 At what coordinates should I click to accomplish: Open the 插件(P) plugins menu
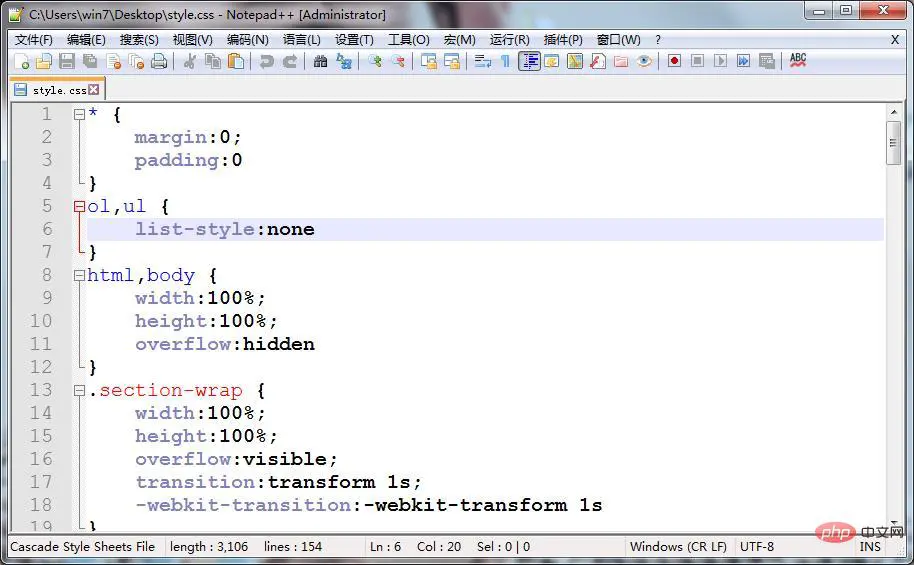(x=563, y=40)
